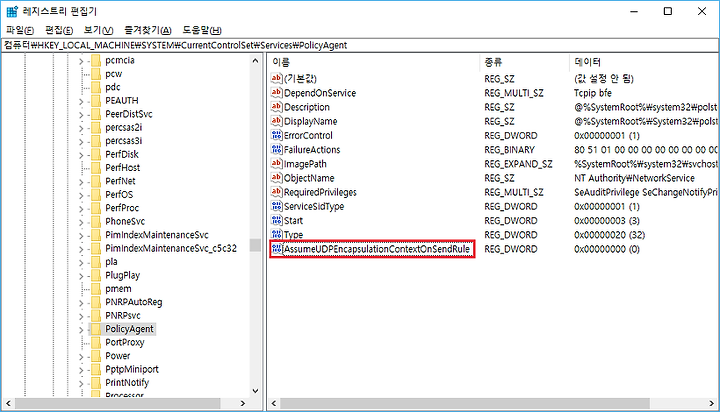This screenshot has height=412, width=720.
Task: Expand the PptpMiniport key
Action: 81,370
